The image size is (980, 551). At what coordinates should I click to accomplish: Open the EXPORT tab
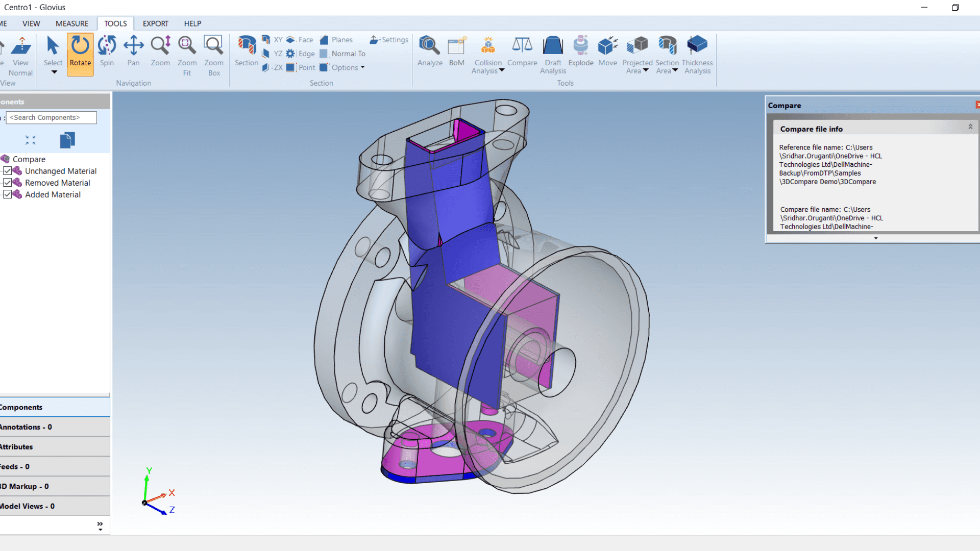click(x=155, y=23)
